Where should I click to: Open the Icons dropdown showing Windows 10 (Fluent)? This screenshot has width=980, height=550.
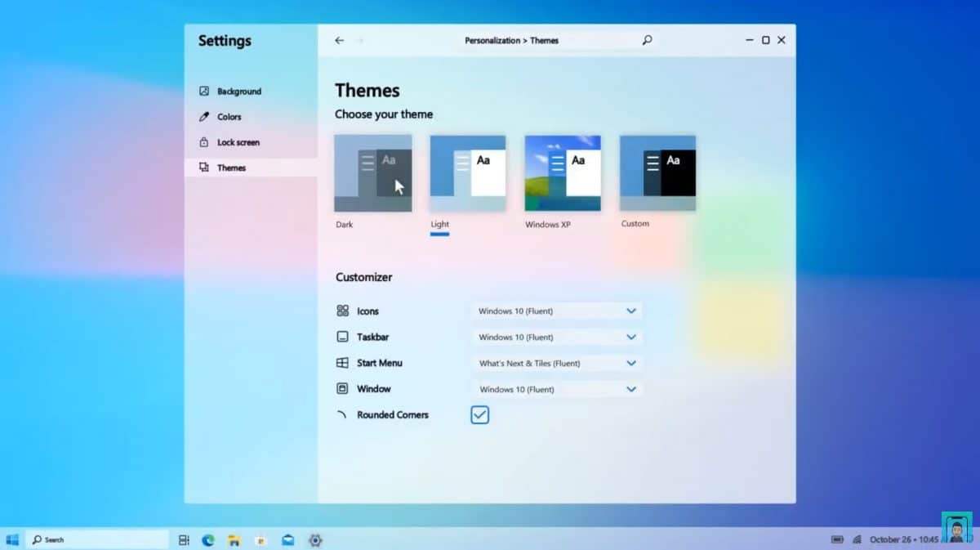(556, 311)
